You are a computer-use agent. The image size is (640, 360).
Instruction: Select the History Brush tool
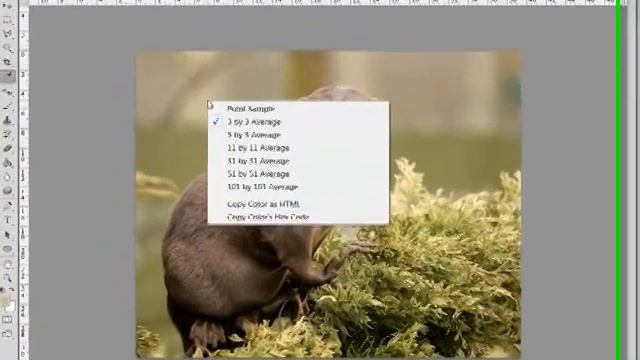click(x=7, y=134)
